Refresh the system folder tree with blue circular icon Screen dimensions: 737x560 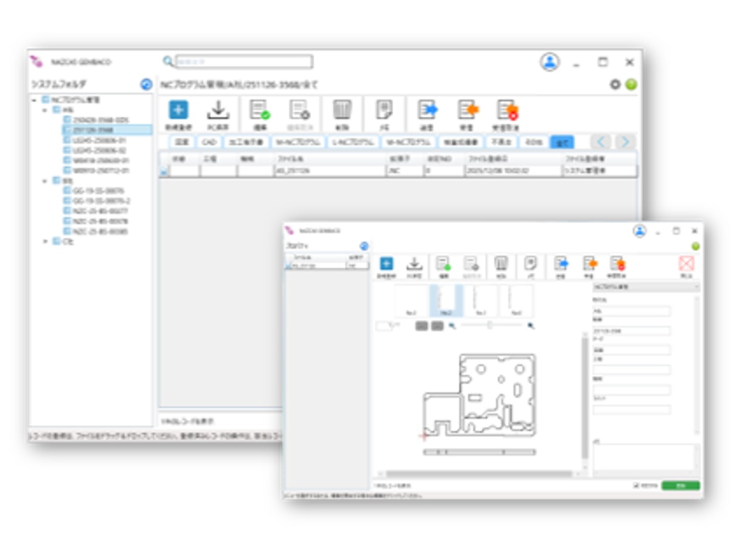[146, 85]
